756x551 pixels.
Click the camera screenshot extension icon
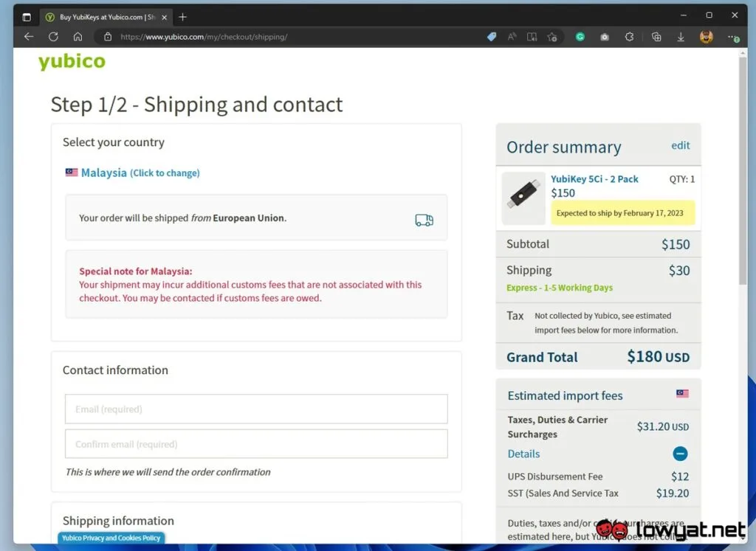[x=605, y=37]
